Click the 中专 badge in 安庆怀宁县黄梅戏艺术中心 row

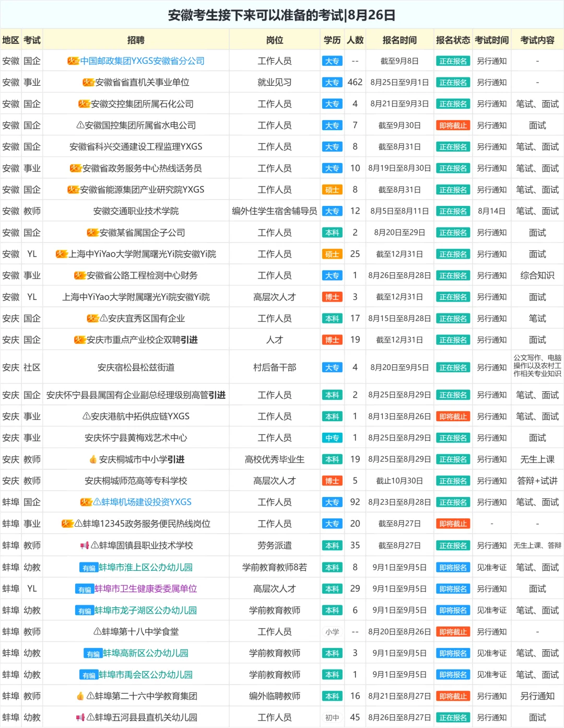click(x=332, y=438)
